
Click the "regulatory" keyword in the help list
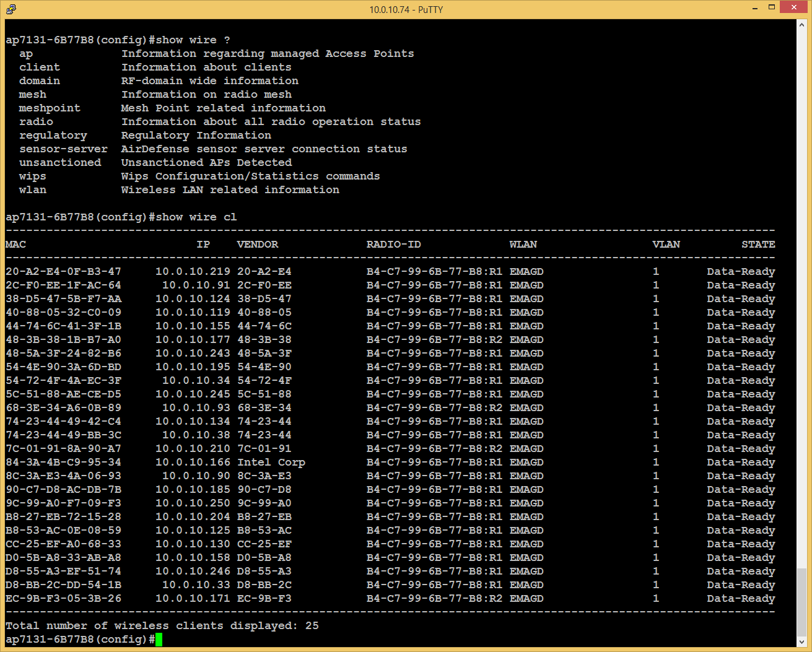[53, 136]
